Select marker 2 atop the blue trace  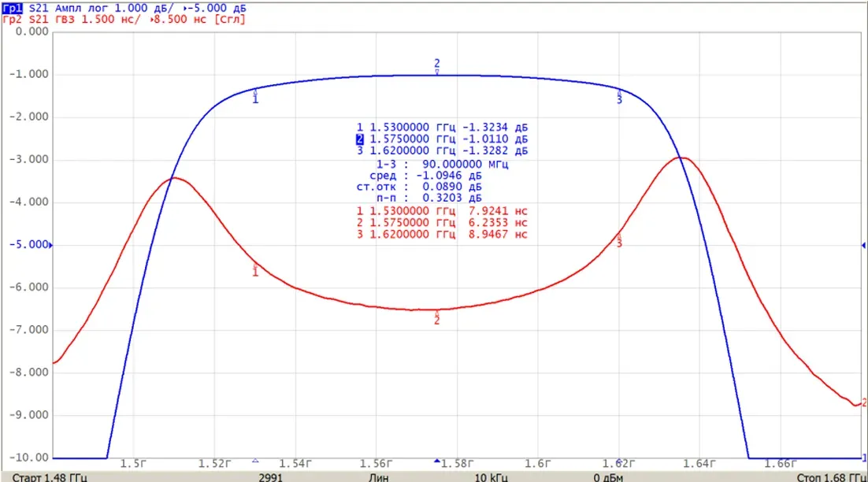point(437,66)
